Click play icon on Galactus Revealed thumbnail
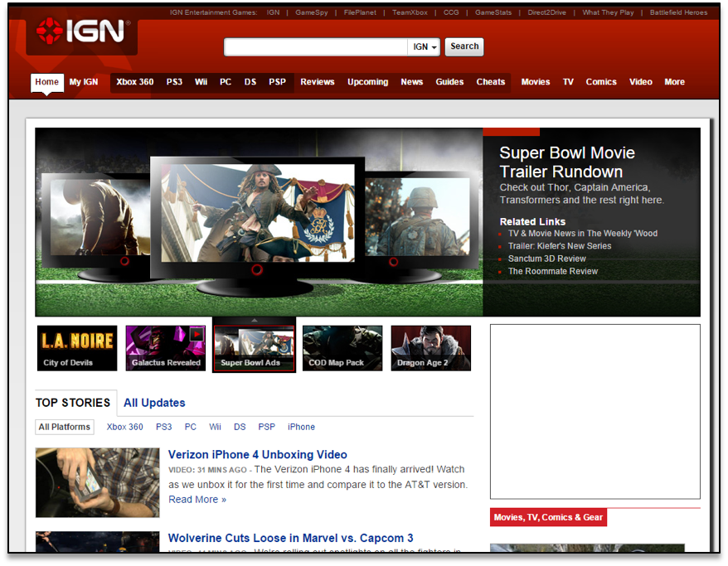The height and width of the screenshot is (566, 728). coord(197,334)
